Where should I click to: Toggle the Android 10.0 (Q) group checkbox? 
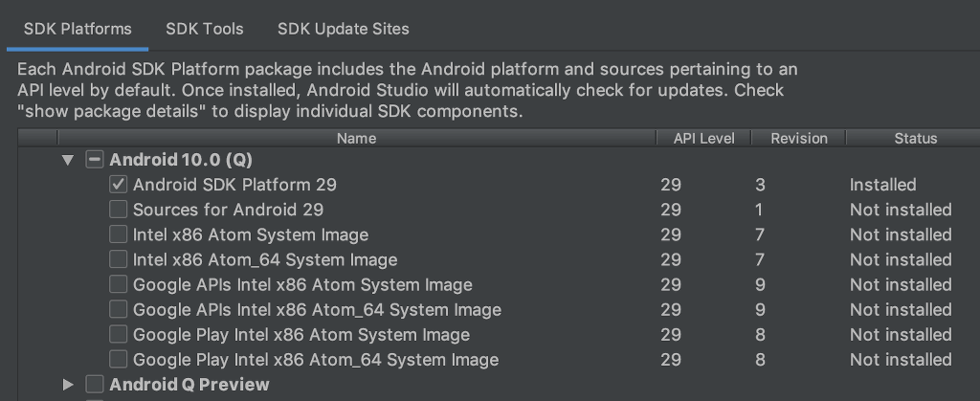[x=95, y=160]
